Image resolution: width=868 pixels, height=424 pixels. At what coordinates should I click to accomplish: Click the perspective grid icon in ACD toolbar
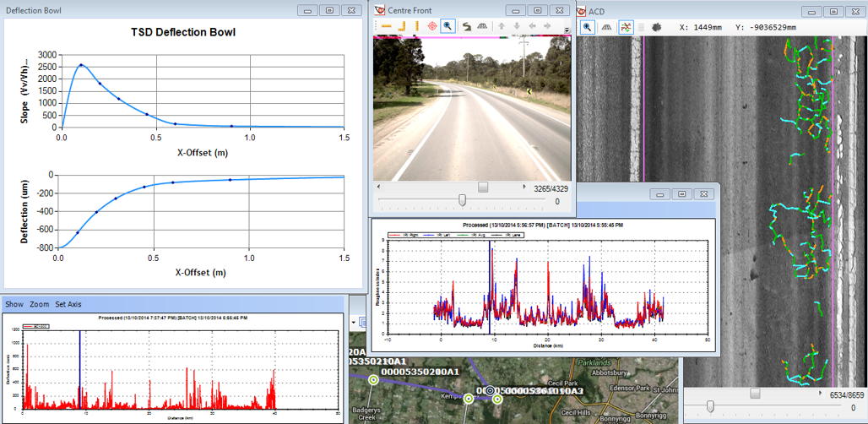(605, 27)
